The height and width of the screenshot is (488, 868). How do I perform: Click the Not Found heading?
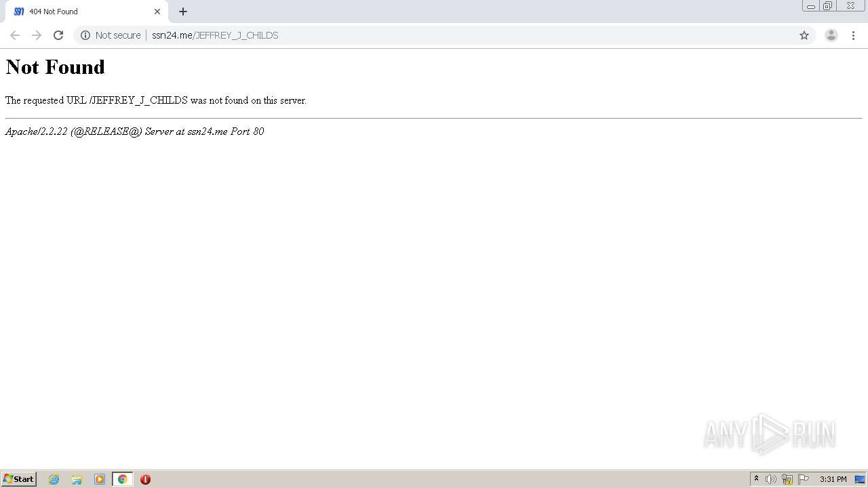(55, 66)
